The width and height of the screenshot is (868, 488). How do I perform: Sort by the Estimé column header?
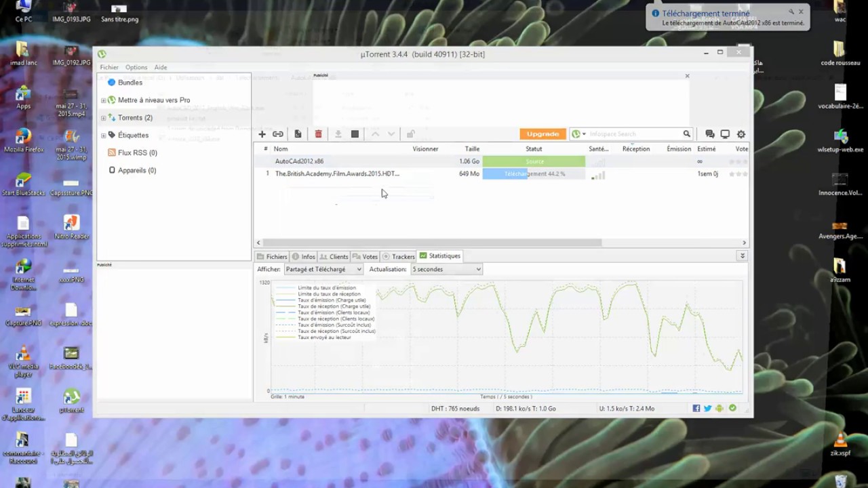pos(707,148)
